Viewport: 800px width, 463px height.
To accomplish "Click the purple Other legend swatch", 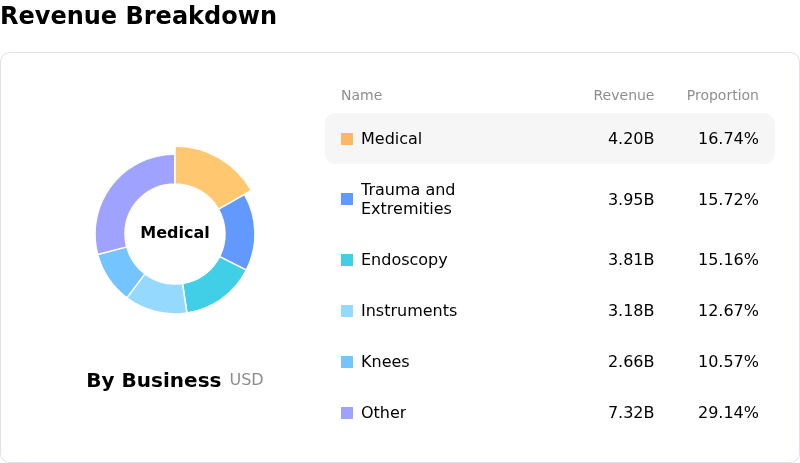I will pos(347,413).
